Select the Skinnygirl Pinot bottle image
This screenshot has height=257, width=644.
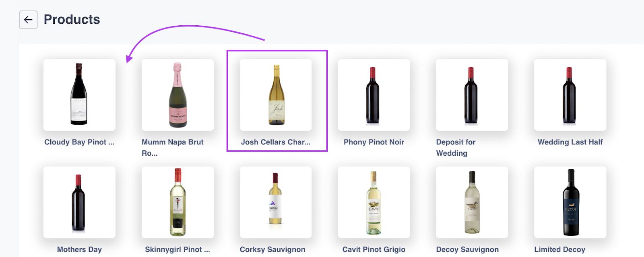pos(178,202)
